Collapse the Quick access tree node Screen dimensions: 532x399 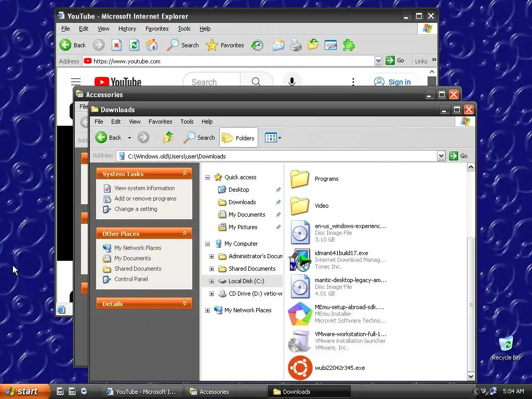pos(207,177)
